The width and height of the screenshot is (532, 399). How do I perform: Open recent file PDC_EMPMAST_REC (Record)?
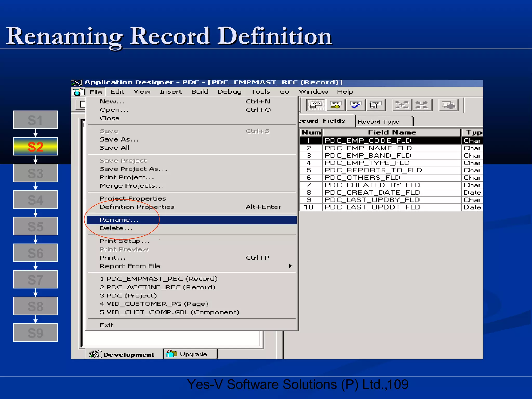[192, 279]
